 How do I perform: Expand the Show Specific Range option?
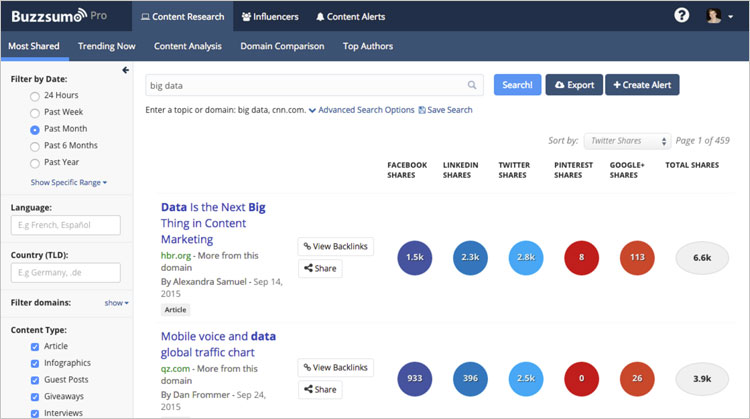(x=68, y=182)
